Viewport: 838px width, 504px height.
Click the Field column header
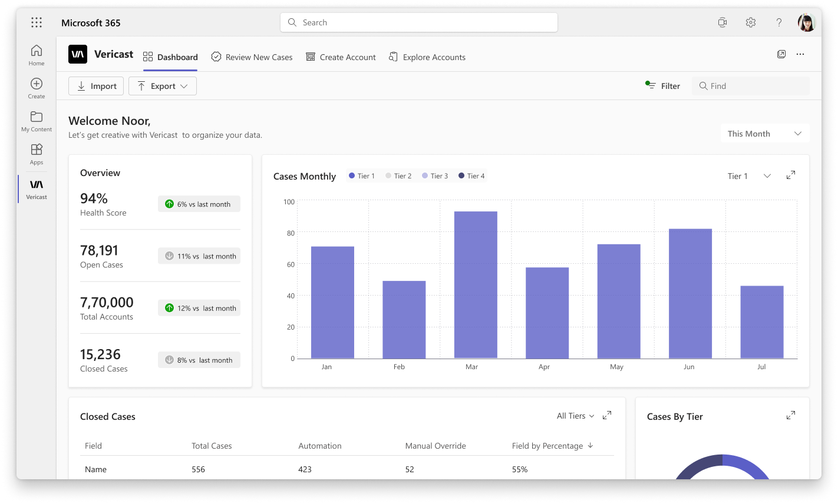93,446
